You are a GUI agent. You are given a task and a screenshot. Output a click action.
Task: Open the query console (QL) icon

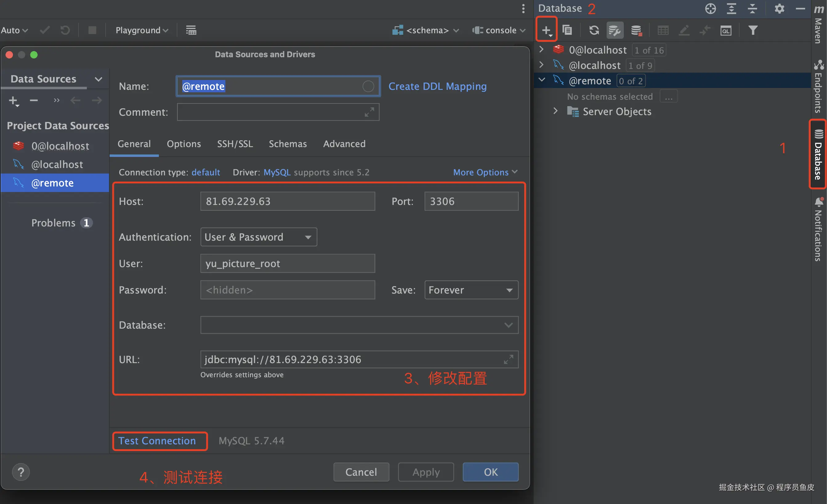[726, 30]
